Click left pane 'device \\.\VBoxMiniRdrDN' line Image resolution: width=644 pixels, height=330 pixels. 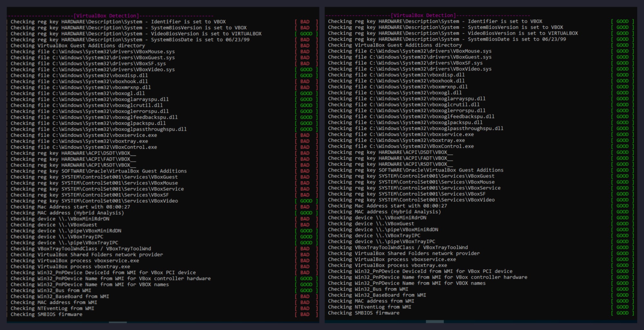point(60,219)
